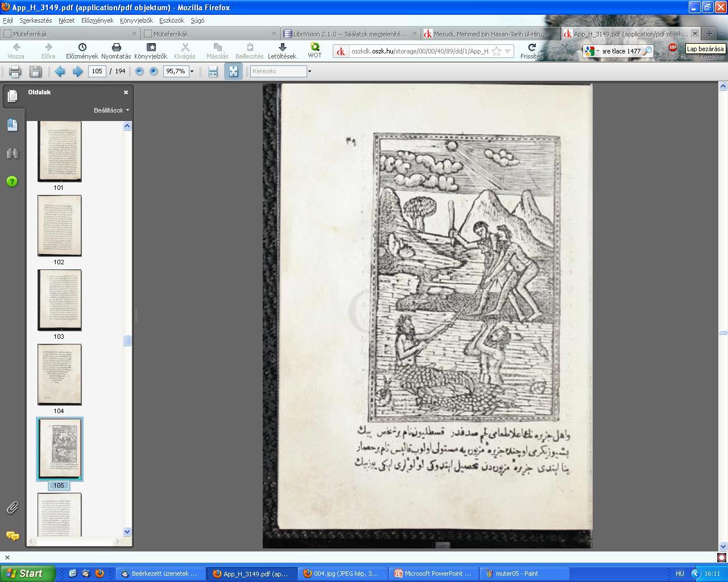Click the thumbnail panel scrollbar handle
Screen dimensions: 728x582
point(127,340)
